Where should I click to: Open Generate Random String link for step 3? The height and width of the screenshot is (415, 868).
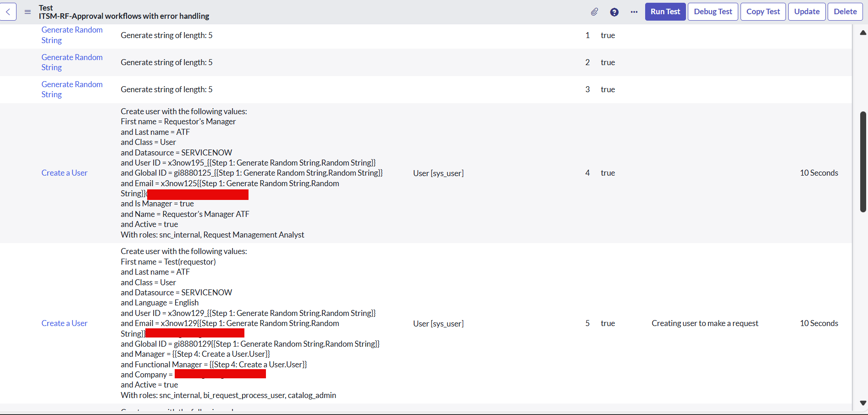(x=72, y=89)
